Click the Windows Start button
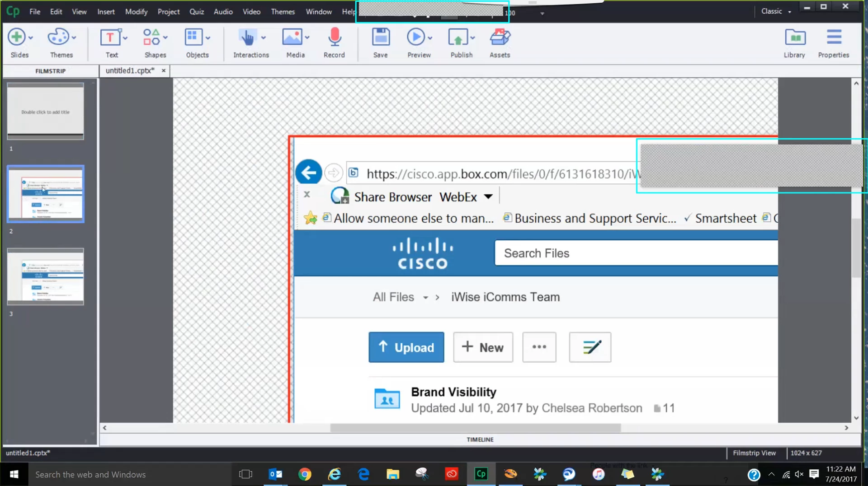The width and height of the screenshot is (868, 486). click(14, 474)
